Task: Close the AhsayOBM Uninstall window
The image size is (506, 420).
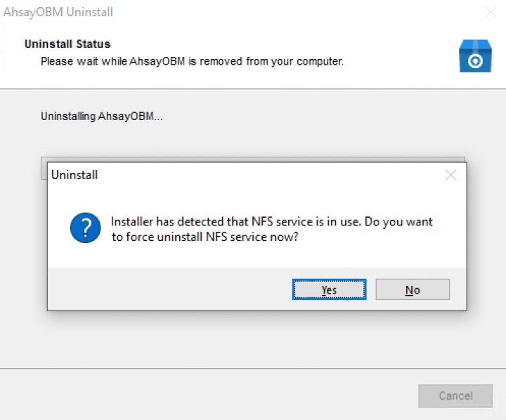Action: [491, 13]
